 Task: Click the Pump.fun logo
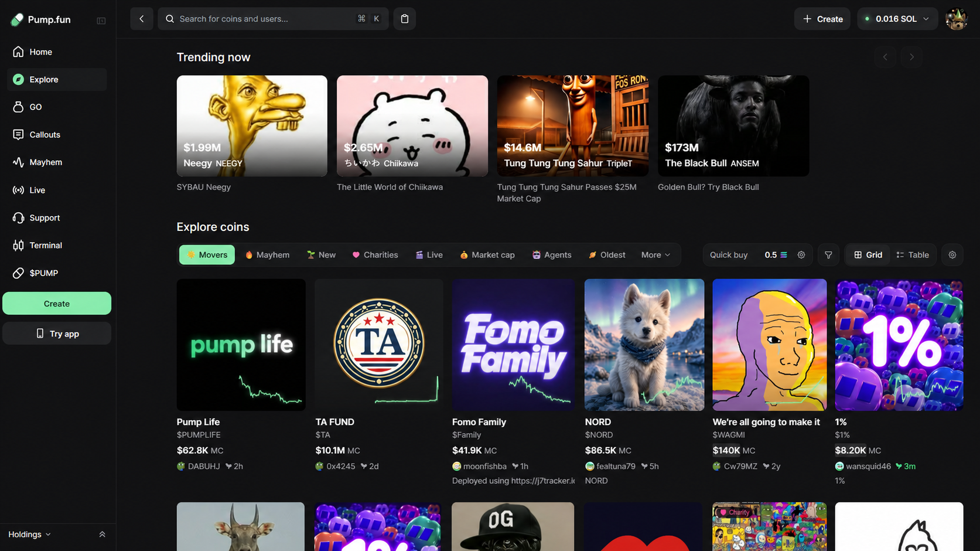(x=41, y=19)
